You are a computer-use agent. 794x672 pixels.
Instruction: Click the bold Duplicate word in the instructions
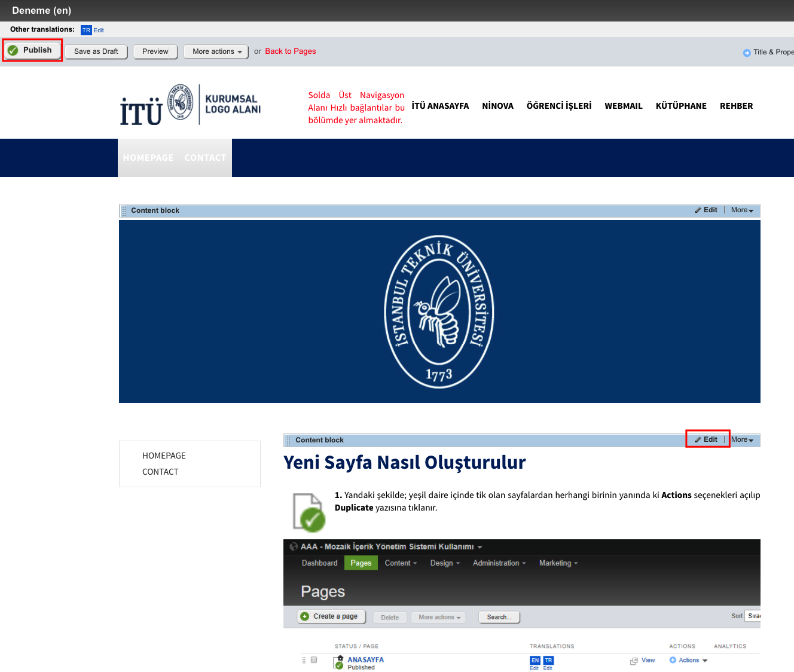pos(354,508)
